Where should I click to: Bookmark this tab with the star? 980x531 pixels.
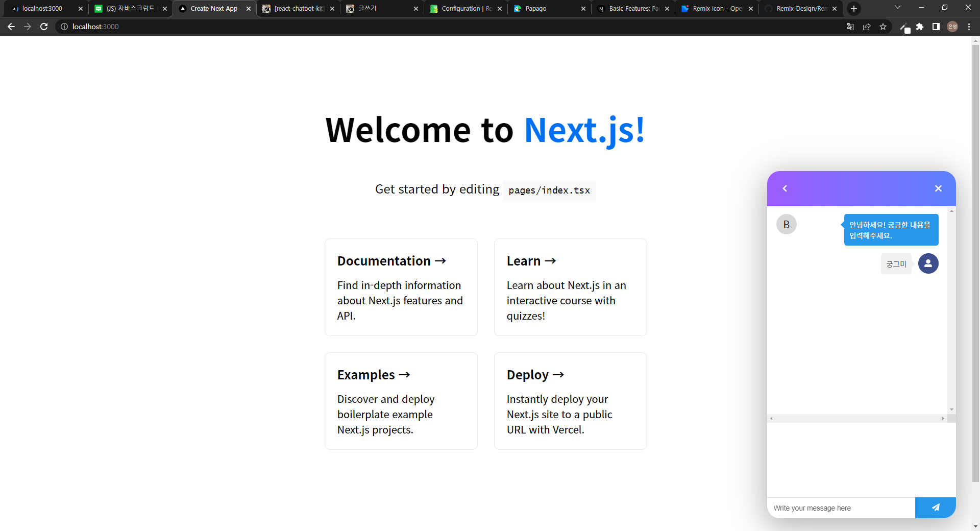[883, 27]
